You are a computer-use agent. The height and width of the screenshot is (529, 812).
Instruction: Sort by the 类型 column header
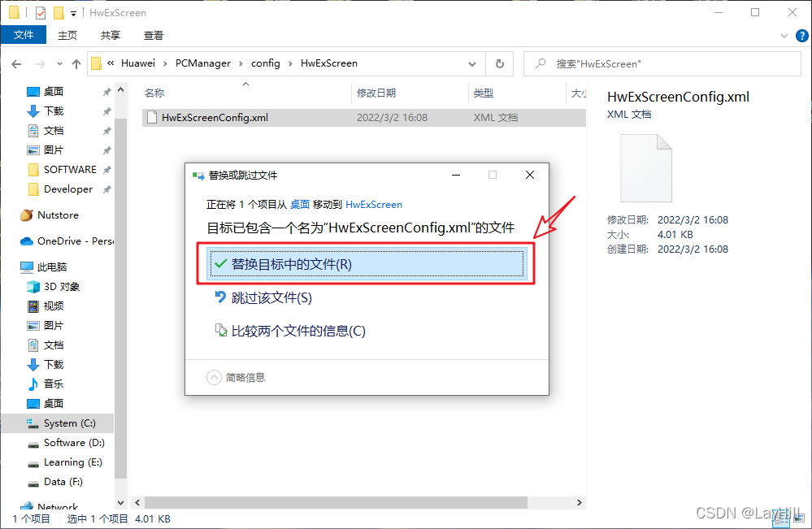click(484, 93)
